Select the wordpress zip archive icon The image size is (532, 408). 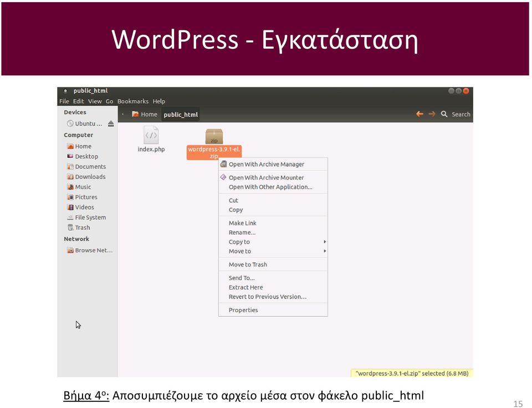pyautogui.click(x=214, y=136)
